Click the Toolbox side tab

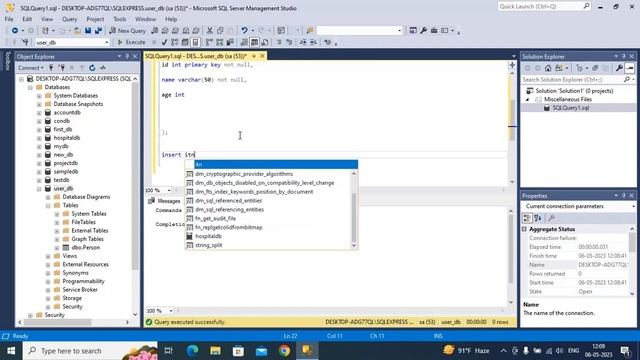click(7, 61)
